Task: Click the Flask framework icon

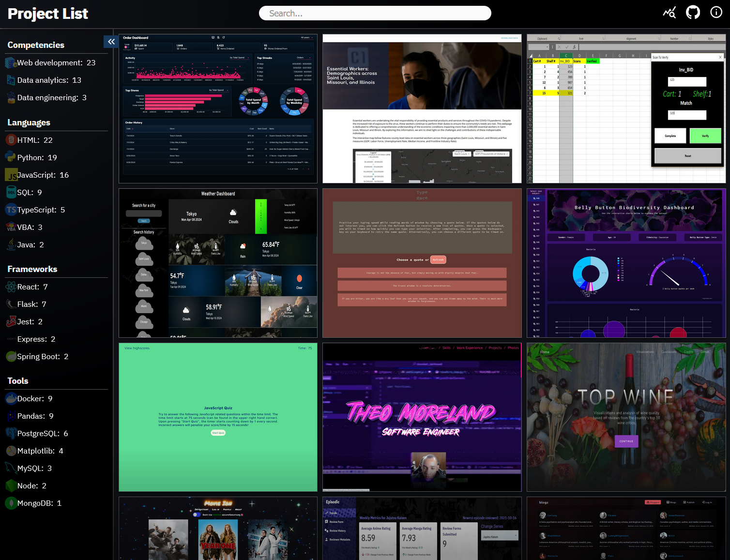Action: [x=11, y=304]
